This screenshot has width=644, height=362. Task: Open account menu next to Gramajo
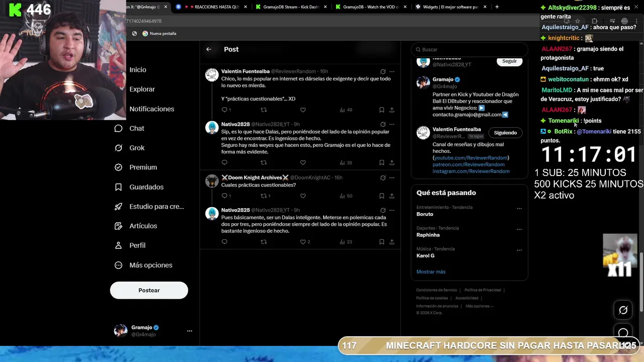[190, 331]
